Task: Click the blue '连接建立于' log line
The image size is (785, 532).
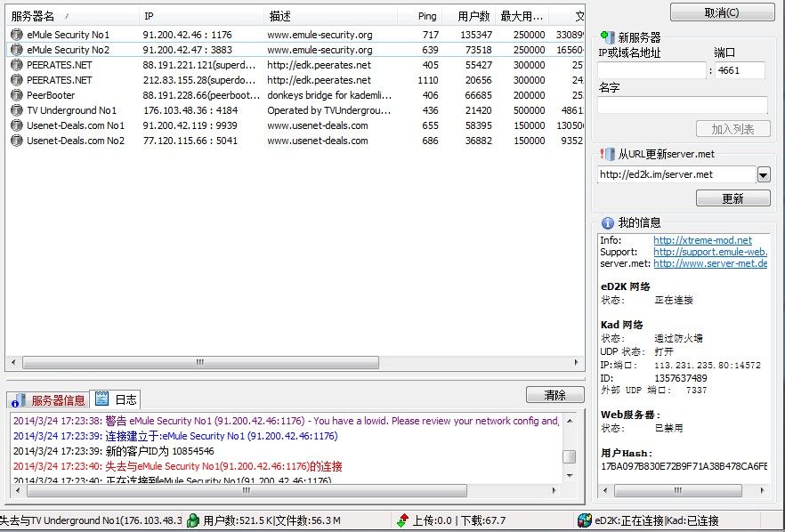Action: (x=175, y=436)
